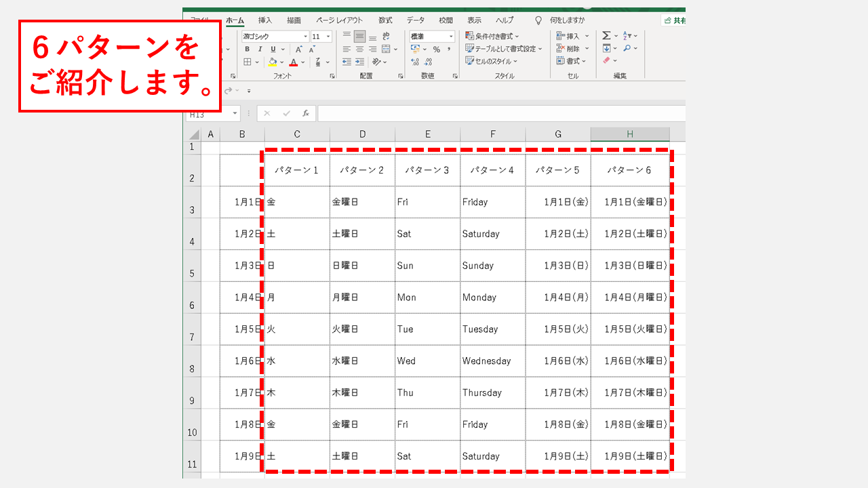Image resolution: width=868 pixels, height=488 pixels.
Task: Click the increase decimal icon
Action: pyautogui.click(x=415, y=62)
